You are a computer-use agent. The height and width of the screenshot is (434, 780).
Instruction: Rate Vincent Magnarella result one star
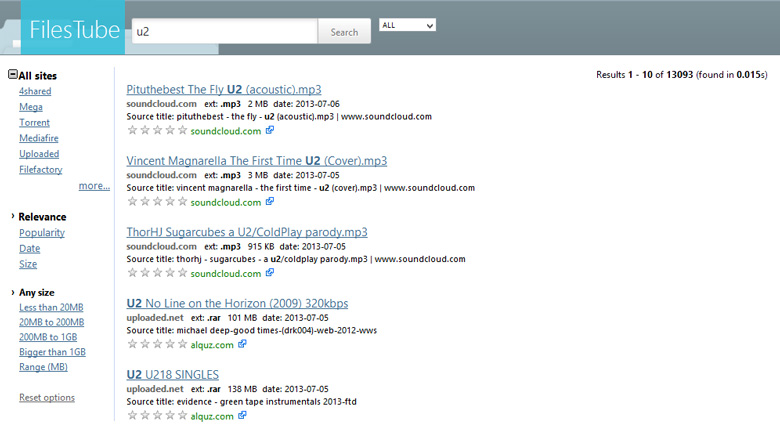pos(132,202)
